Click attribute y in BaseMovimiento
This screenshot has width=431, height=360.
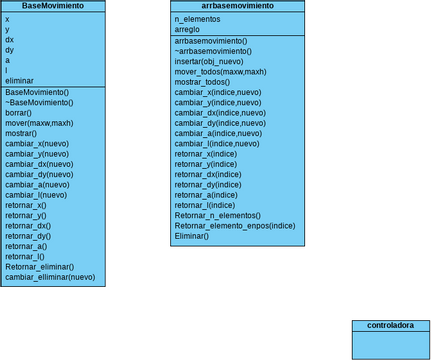(7, 30)
